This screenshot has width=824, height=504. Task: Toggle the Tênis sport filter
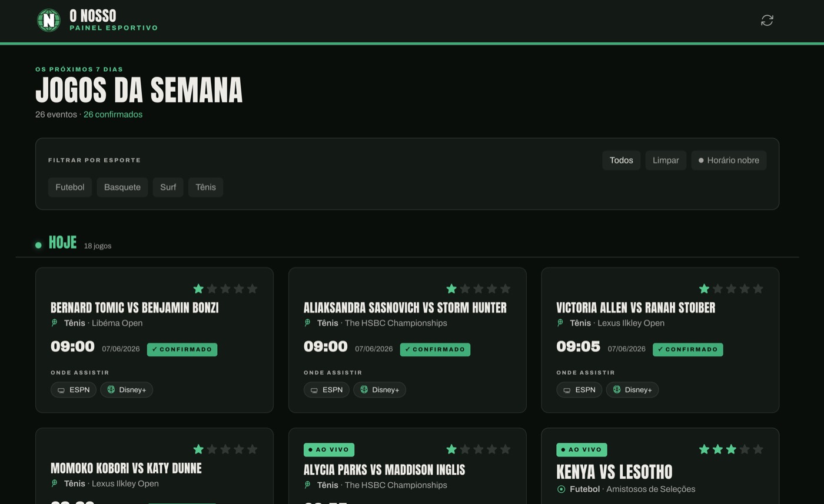(206, 187)
